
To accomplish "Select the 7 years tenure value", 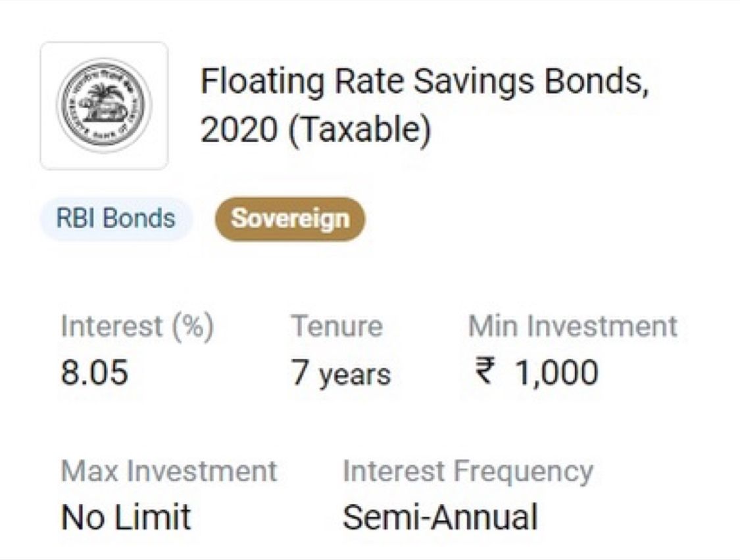I will click(x=341, y=373).
